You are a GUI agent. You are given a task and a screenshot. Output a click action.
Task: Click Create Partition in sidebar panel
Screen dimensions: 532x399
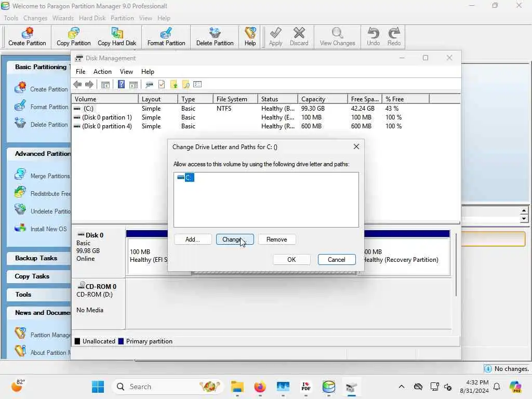click(x=42, y=89)
